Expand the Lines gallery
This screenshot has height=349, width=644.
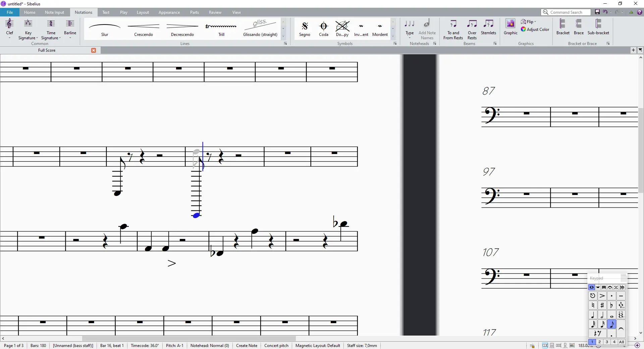283,37
